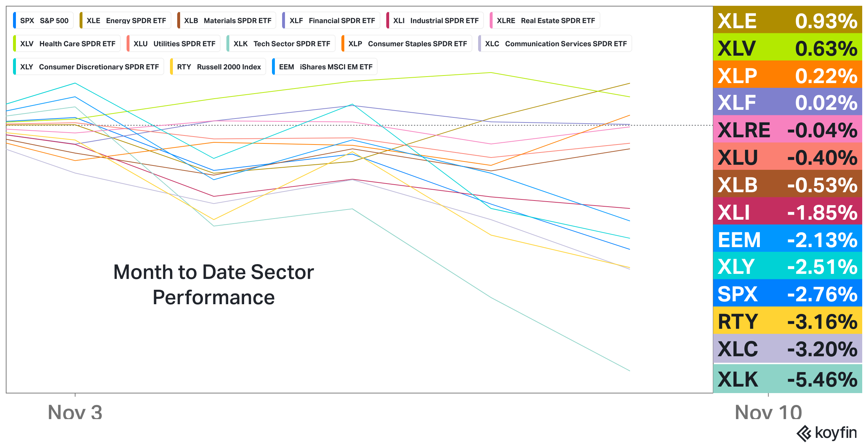Image resolution: width=868 pixels, height=448 pixels.
Task: Select XLI Industrial SPDR ETF legend item
Action: (x=435, y=21)
